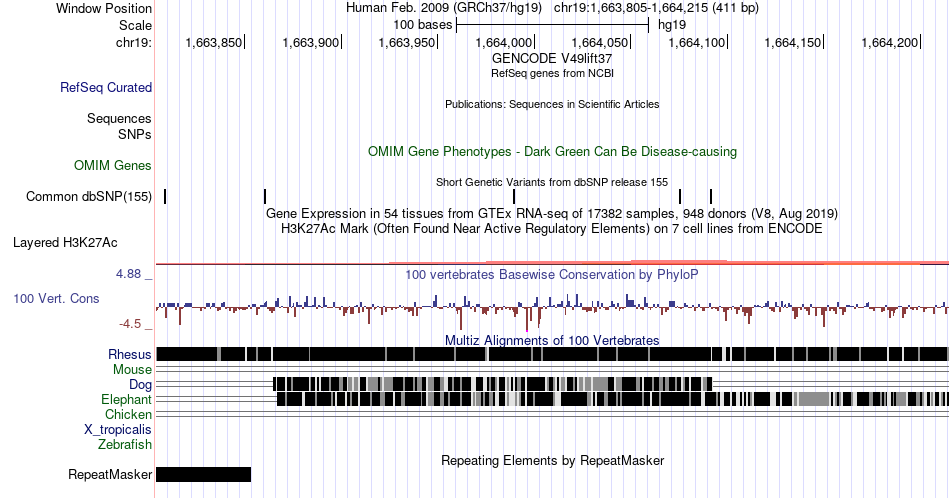This screenshot has height=498, width=950.
Task: Click RefSeq genes from NCBI title
Action: click(x=552, y=73)
